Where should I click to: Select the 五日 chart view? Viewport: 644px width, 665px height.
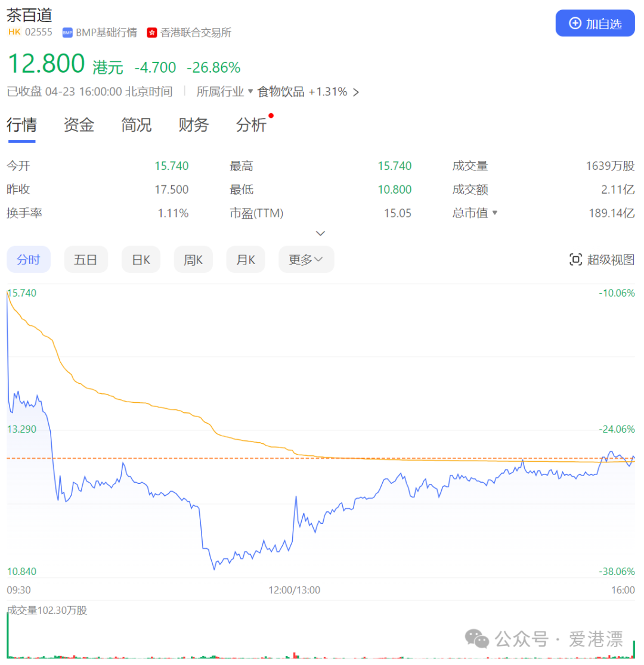86,260
